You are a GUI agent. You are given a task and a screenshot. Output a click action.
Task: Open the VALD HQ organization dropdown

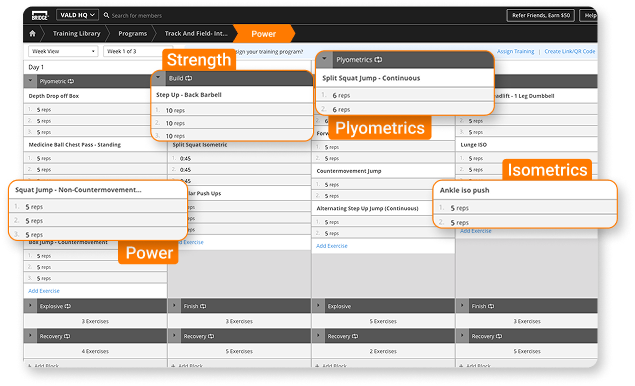77,15
